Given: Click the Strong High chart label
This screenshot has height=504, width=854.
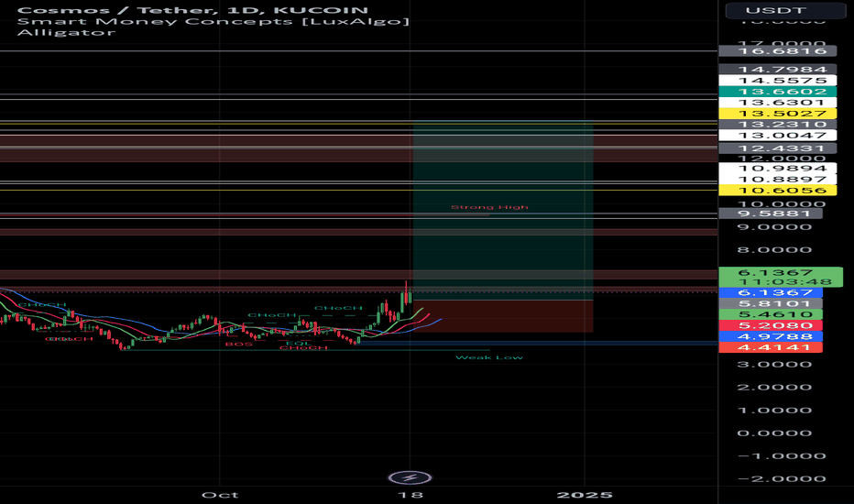Looking at the screenshot, I should click(489, 207).
